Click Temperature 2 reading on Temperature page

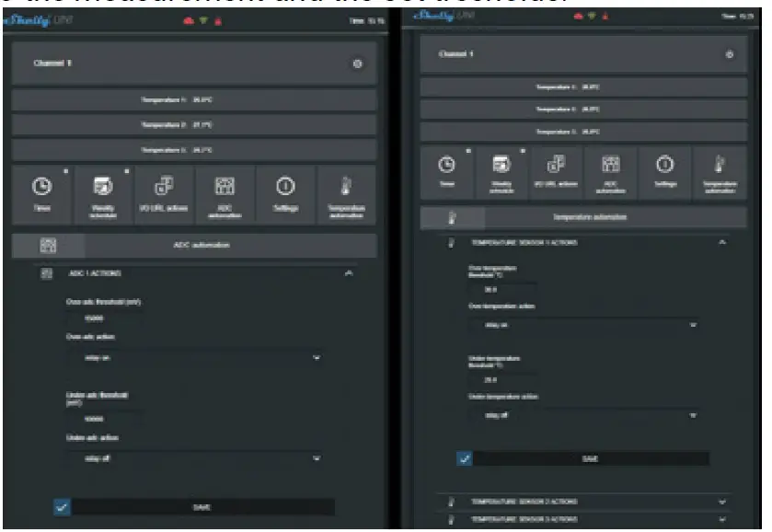[x=568, y=110]
